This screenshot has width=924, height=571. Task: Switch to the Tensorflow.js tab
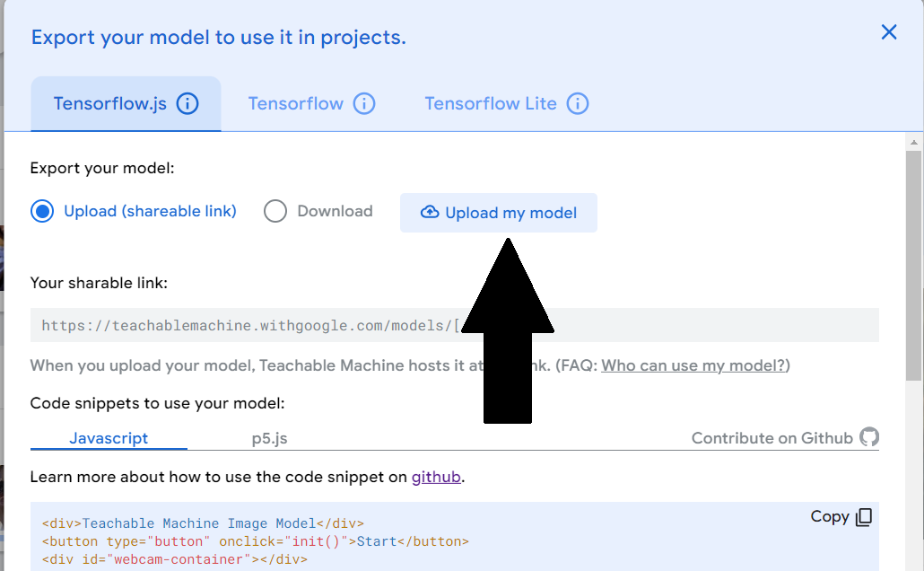click(x=126, y=104)
